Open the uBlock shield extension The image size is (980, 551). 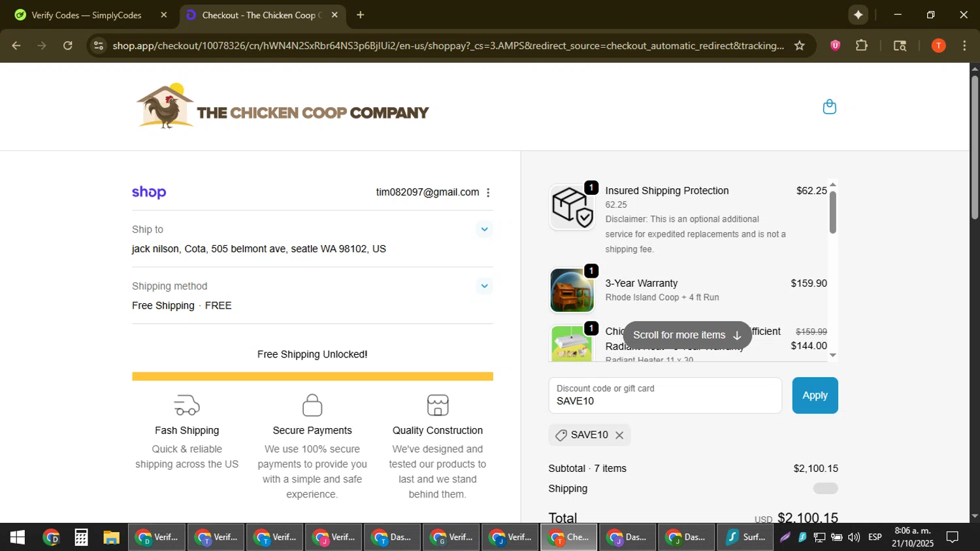[835, 46]
